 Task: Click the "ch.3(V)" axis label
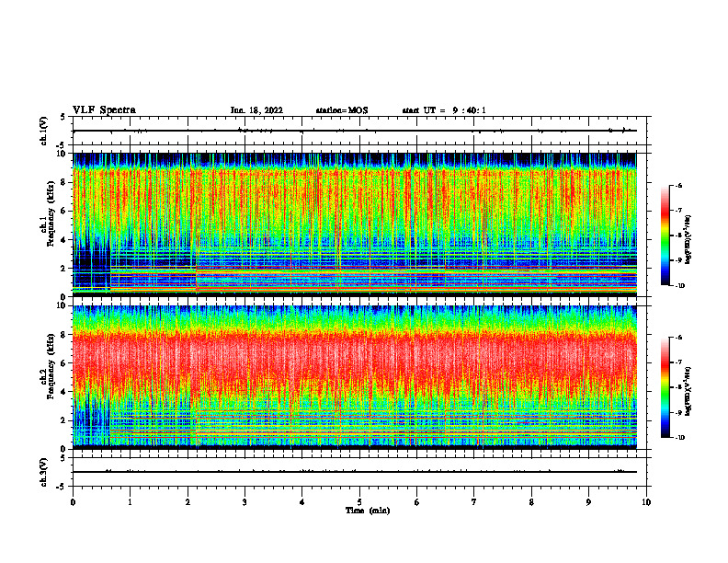point(43,472)
